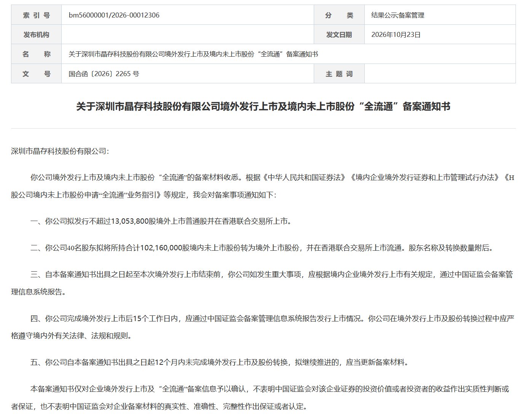
Task: Click the 分类 label cell
Action: pos(339,15)
